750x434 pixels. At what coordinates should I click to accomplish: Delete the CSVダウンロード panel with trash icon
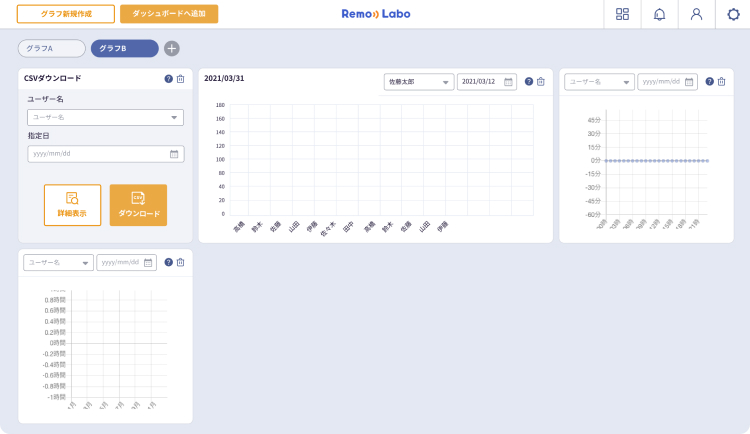coord(181,79)
